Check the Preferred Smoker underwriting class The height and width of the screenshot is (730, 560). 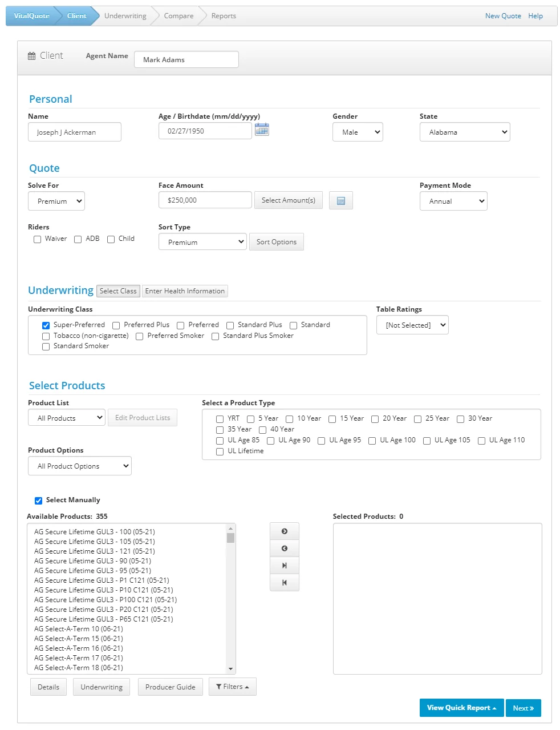tap(139, 336)
